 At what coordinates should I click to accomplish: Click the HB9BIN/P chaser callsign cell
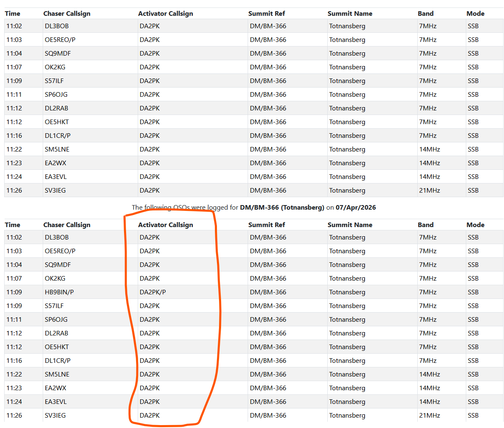(x=59, y=292)
